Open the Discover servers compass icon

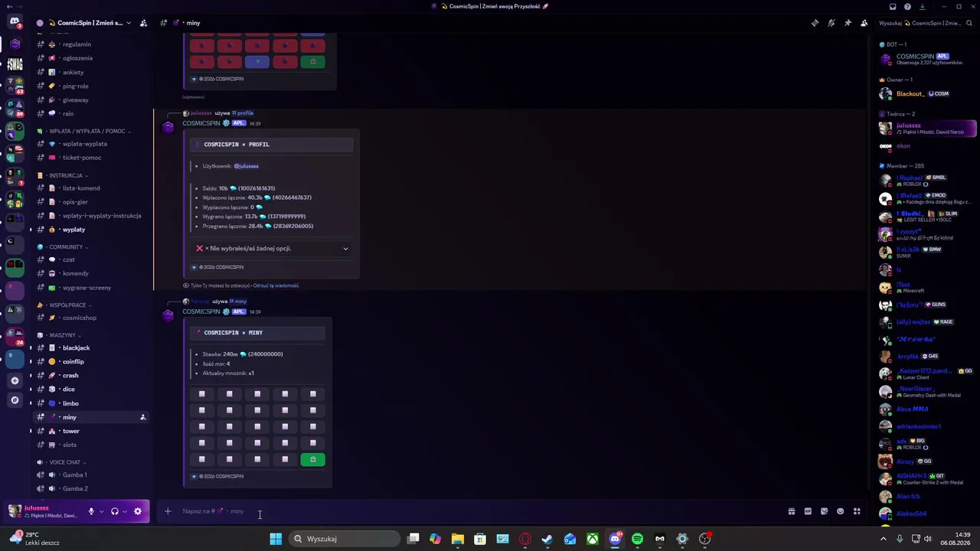point(15,400)
